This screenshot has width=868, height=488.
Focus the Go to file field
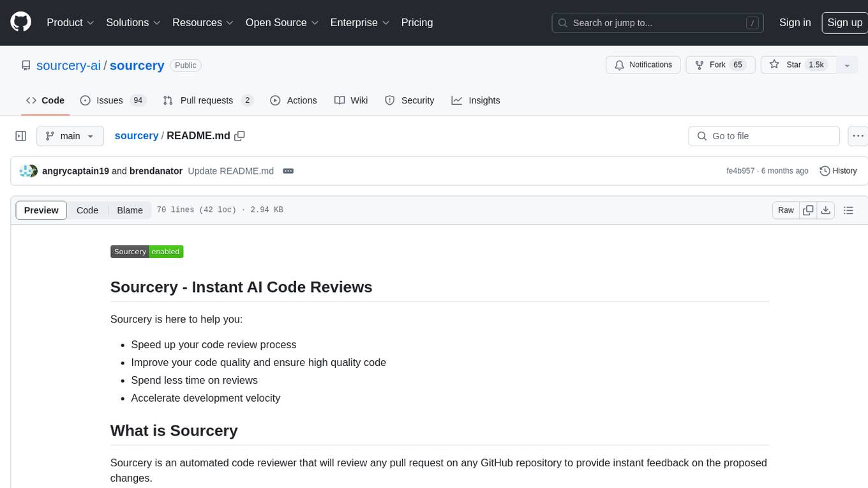[764, 136]
